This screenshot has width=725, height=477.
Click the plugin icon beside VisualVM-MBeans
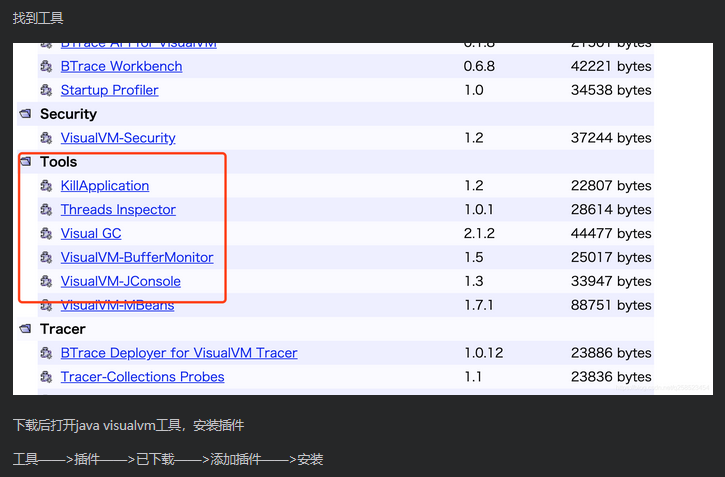pos(46,305)
